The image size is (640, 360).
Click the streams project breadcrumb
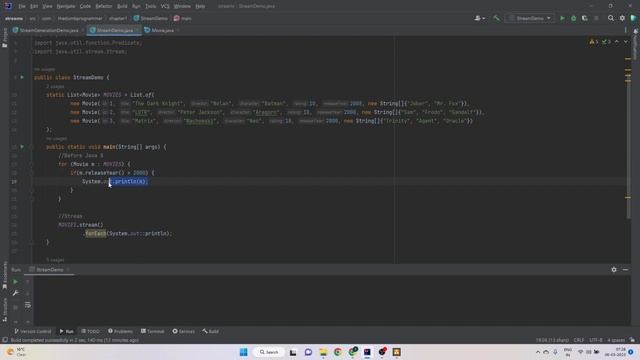14,18
